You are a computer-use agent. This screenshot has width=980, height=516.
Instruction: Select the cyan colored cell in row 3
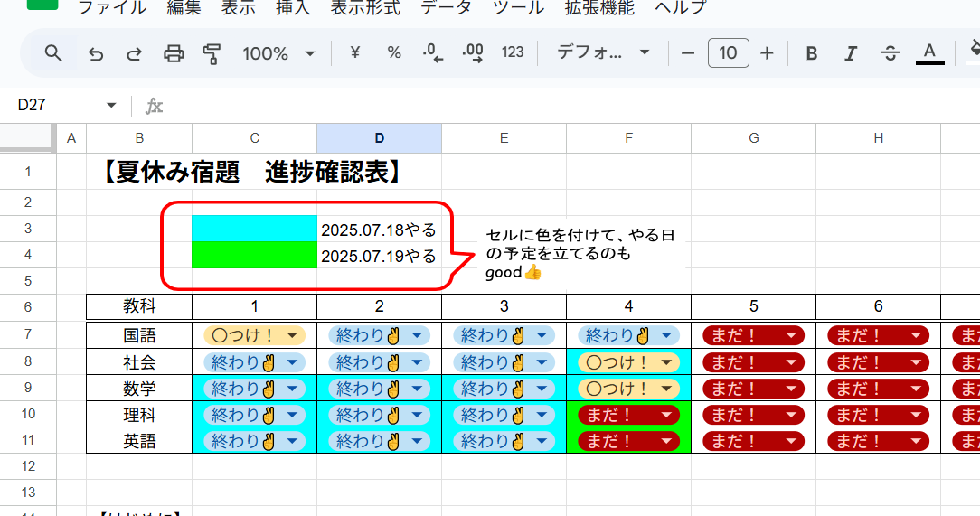254,229
